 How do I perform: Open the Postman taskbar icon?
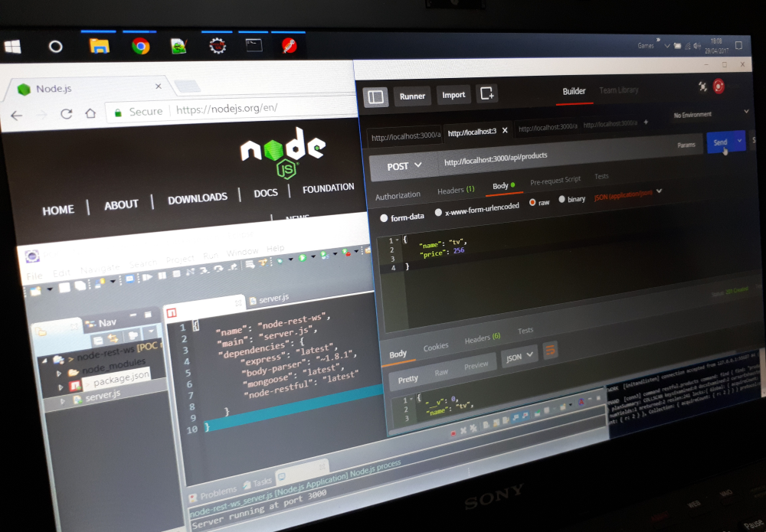pos(289,46)
